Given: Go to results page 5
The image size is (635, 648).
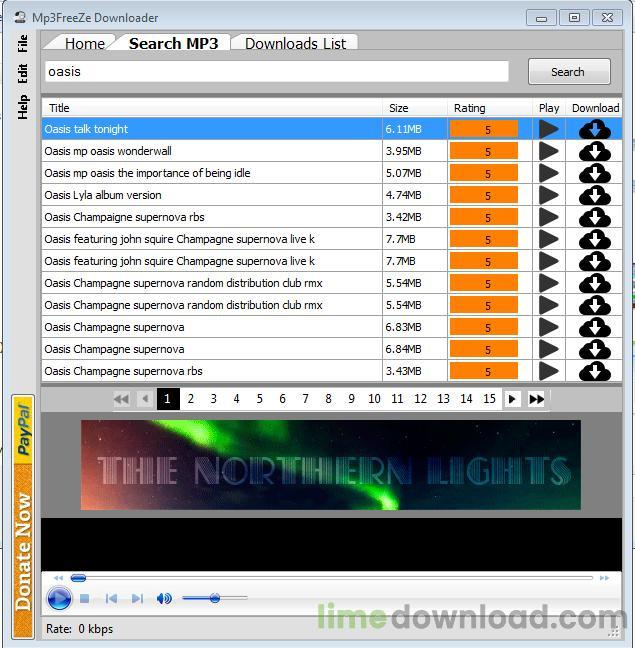Looking at the screenshot, I should point(259,399).
